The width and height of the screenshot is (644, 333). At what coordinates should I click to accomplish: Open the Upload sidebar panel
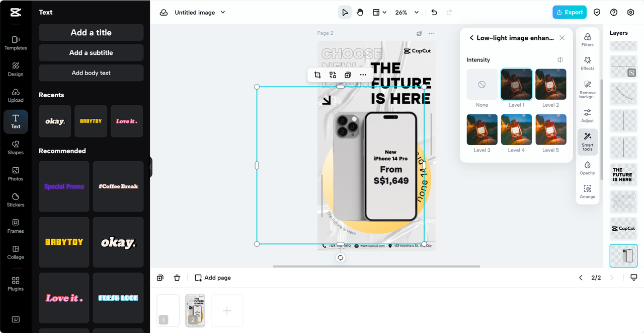(x=16, y=96)
